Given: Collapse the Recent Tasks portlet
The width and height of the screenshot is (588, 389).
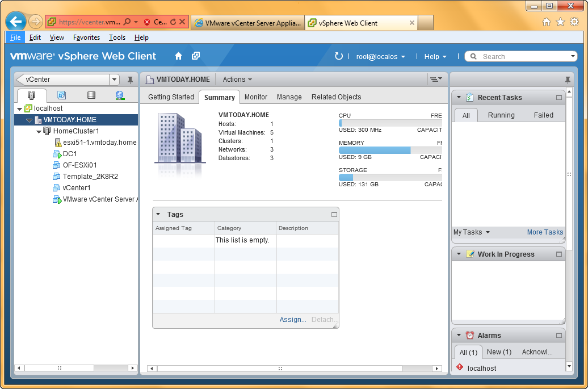Looking at the screenshot, I should pos(459,97).
